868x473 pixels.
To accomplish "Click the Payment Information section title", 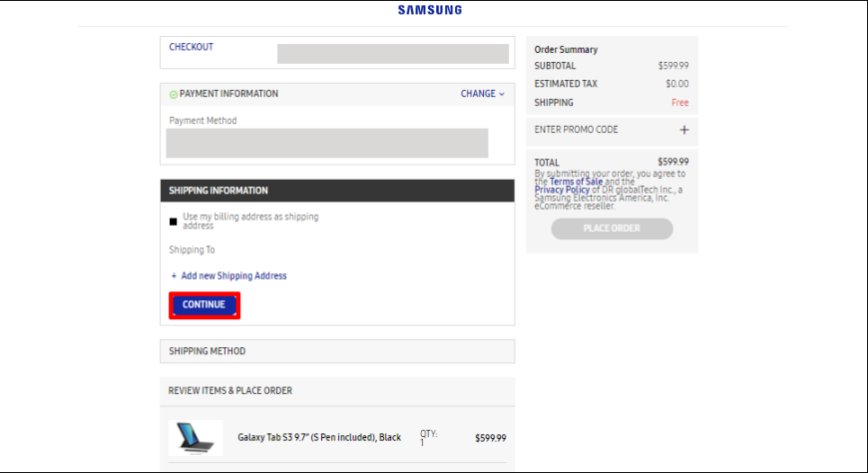I will 228,94.
